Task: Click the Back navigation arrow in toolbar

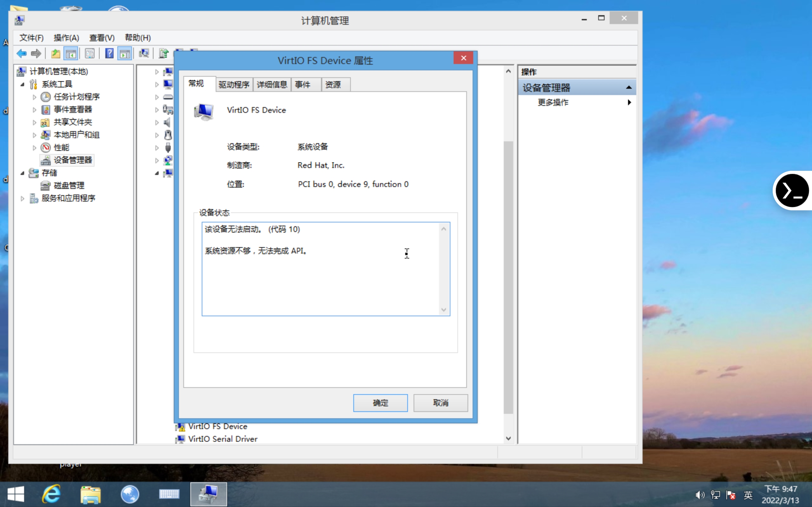Action: (x=21, y=53)
